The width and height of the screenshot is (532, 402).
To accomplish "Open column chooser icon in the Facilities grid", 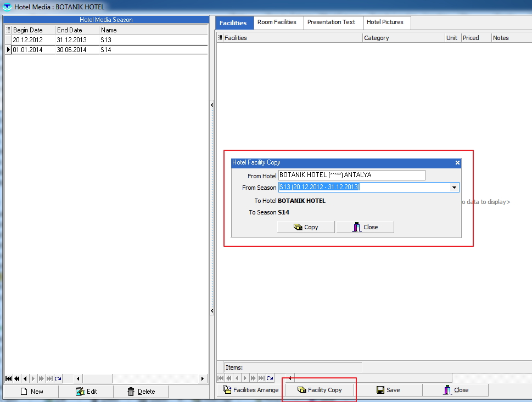I will (x=220, y=38).
